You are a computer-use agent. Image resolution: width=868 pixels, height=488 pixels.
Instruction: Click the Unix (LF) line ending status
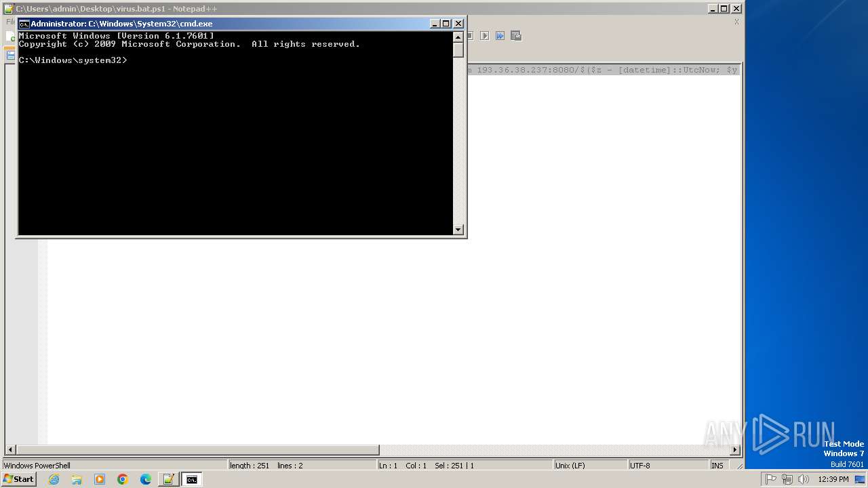coord(590,466)
